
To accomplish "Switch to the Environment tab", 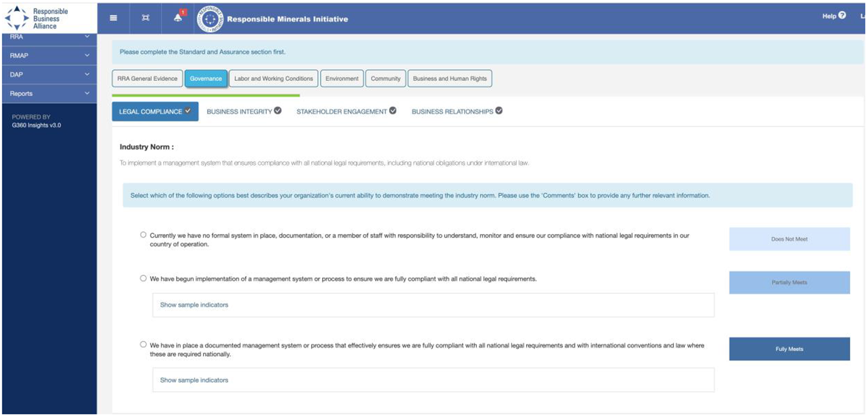I will 342,78.
